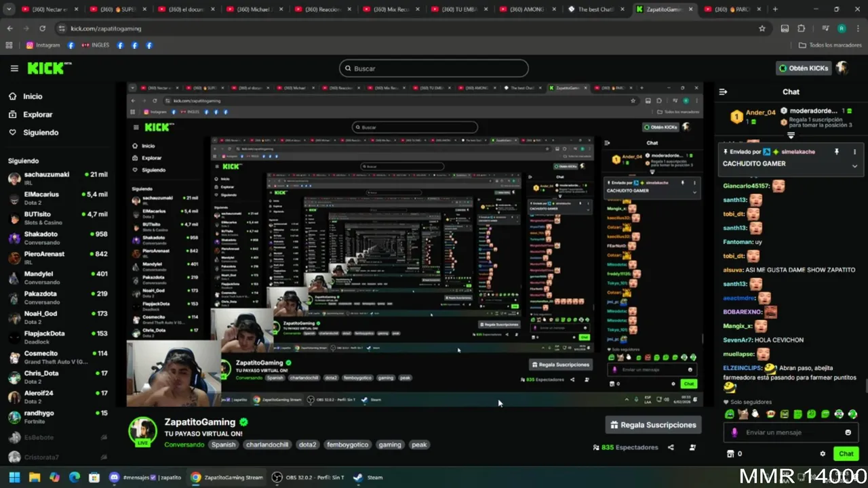Switch to '(360) AMONG' browser tab

pyautogui.click(x=528, y=9)
